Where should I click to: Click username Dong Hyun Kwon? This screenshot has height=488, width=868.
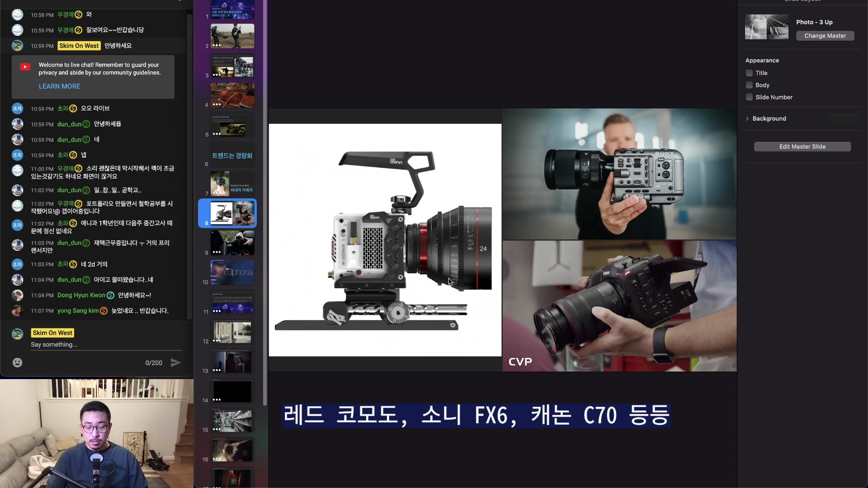(81, 295)
